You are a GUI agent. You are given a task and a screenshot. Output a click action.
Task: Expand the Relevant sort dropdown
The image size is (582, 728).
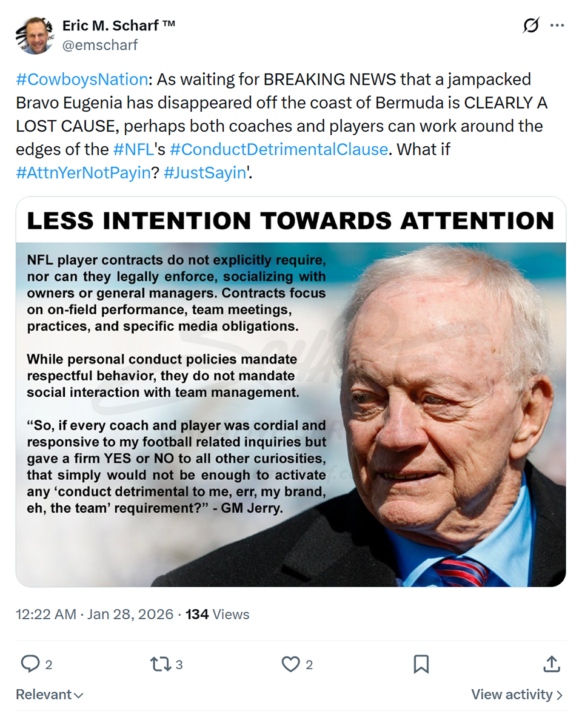(x=50, y=695)
